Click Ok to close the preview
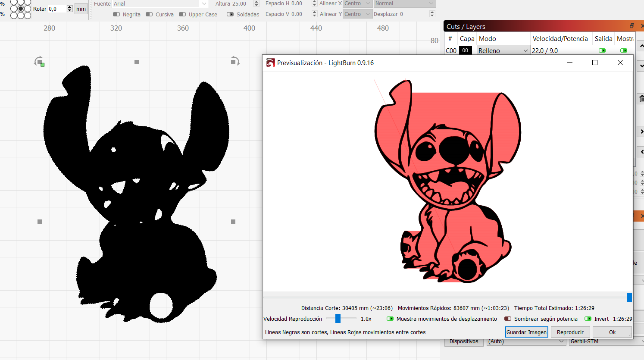Image resolution: width=644 pixels, height=360 pixels. 612,332
